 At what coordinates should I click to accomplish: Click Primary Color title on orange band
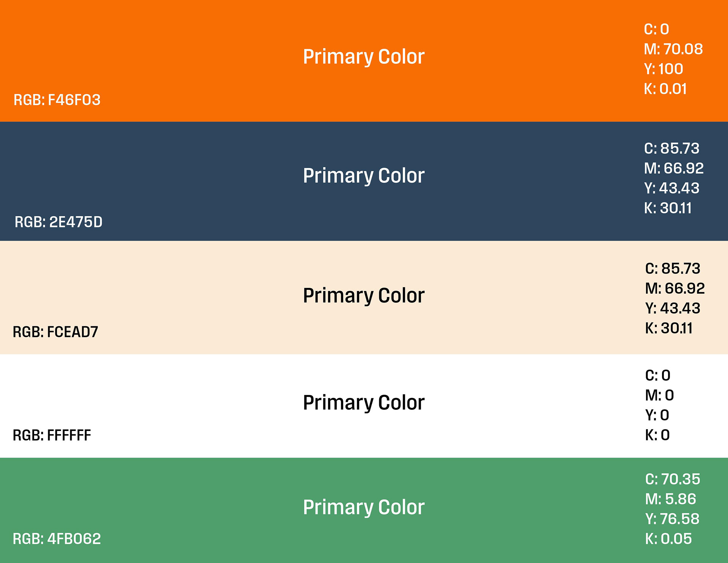pos(364,57)
